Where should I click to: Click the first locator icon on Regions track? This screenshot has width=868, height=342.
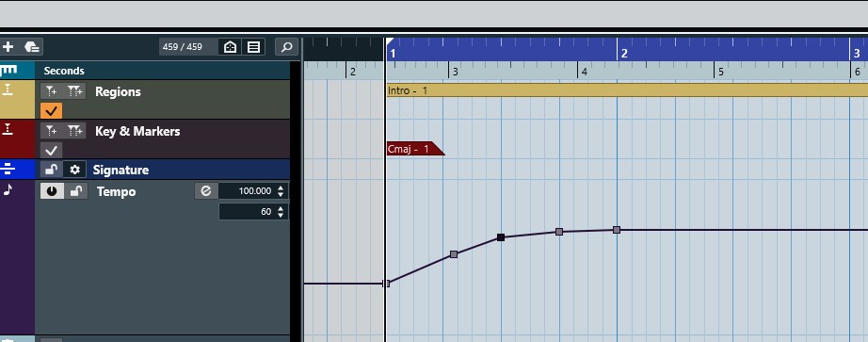click(51, 91)
